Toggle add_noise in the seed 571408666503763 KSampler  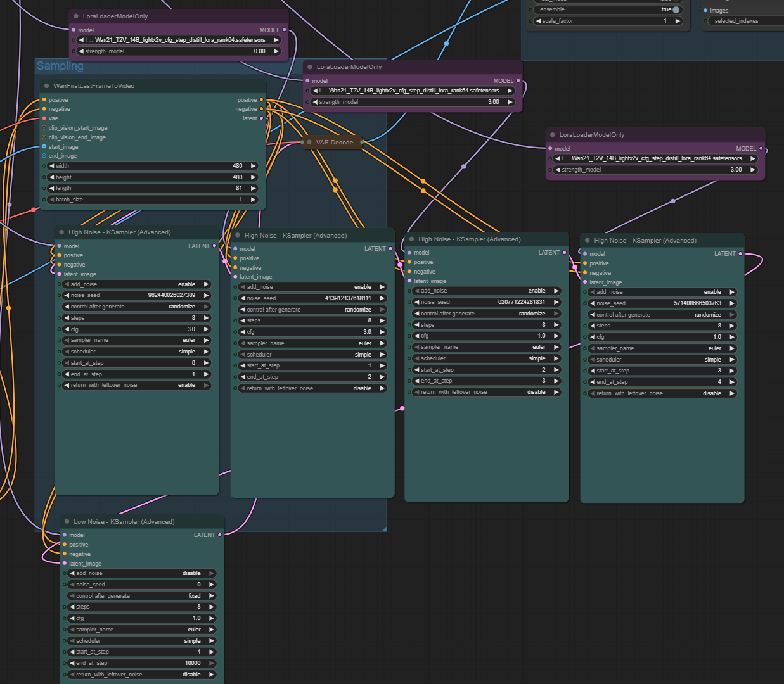click(662, 292)
